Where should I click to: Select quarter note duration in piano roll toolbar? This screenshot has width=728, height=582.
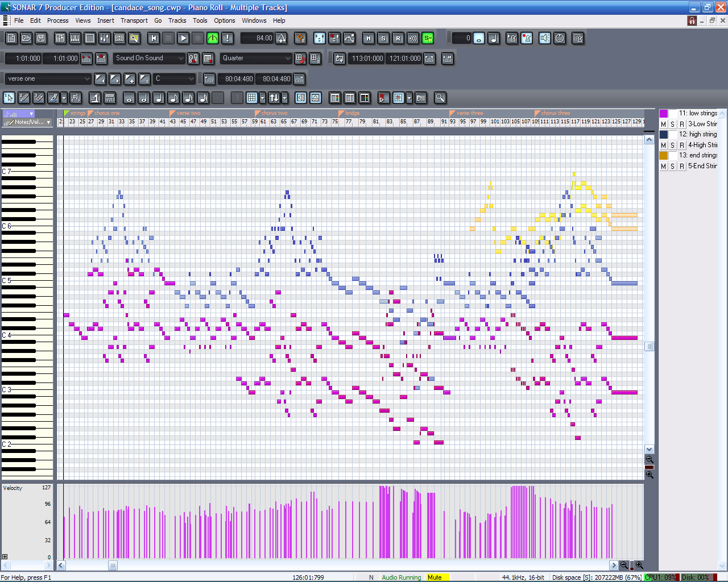click(159, 98)
